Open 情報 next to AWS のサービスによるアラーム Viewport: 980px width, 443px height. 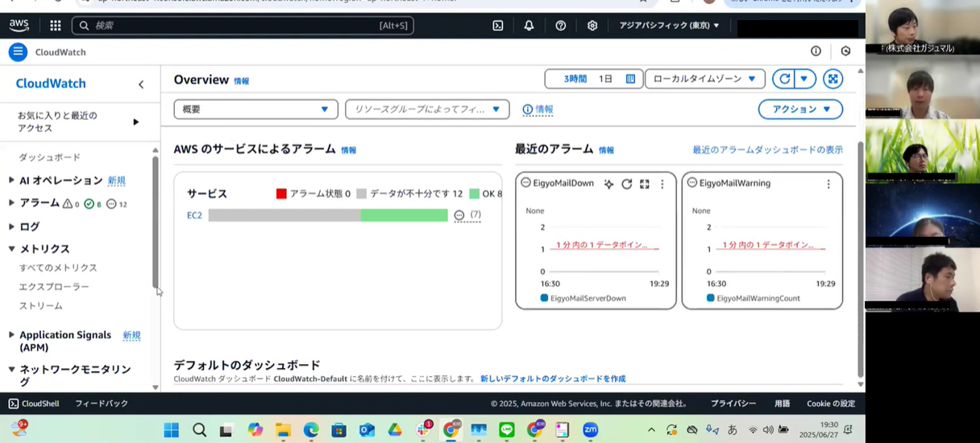coord(348,150)
